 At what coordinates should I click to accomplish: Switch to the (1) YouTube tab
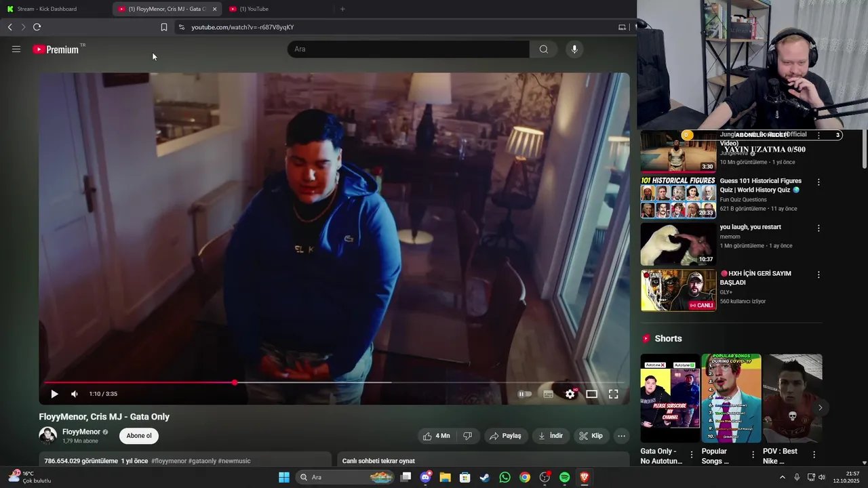pos(278,9)
